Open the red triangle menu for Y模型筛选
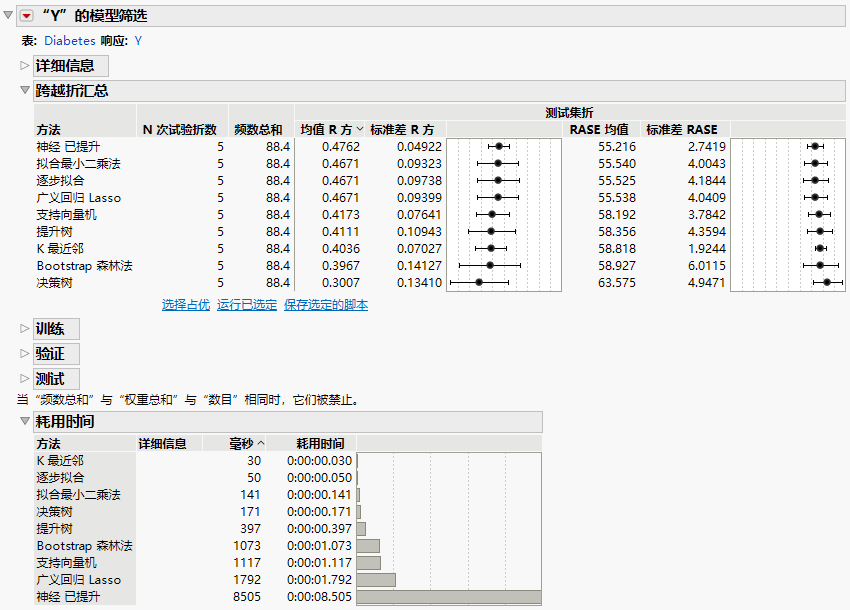 click(x=26, y=16)
